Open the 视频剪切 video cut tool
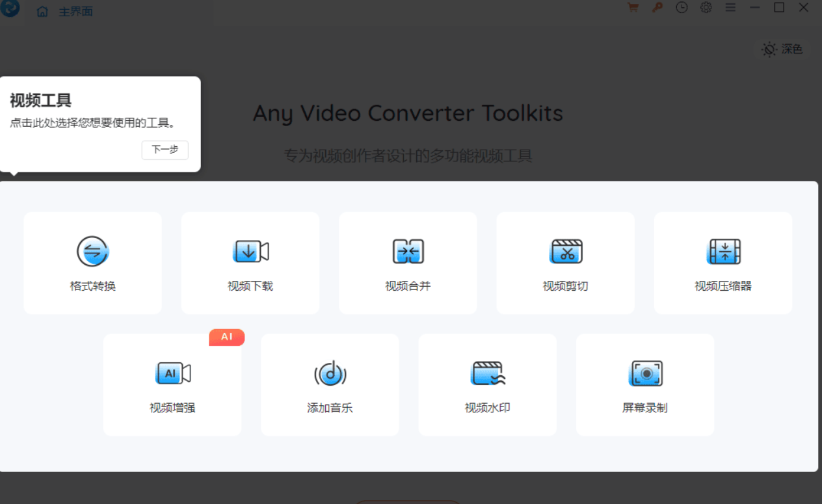Screen dimensions: 822x504 565,263
